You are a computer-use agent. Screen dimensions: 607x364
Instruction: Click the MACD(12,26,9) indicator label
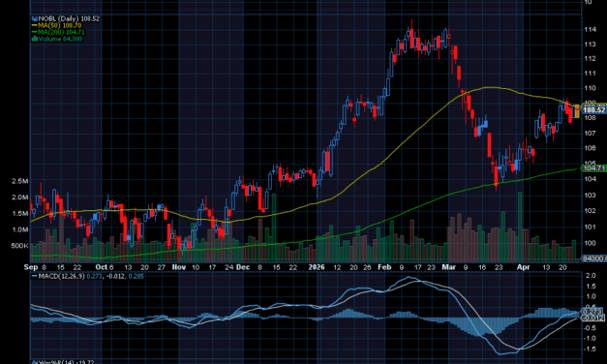(62, 276)
